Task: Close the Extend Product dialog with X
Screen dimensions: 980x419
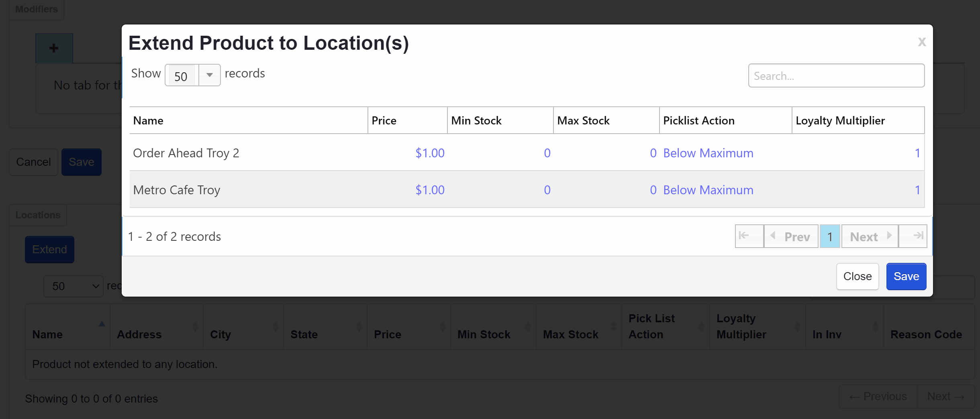Action: (x=921, y=42)
